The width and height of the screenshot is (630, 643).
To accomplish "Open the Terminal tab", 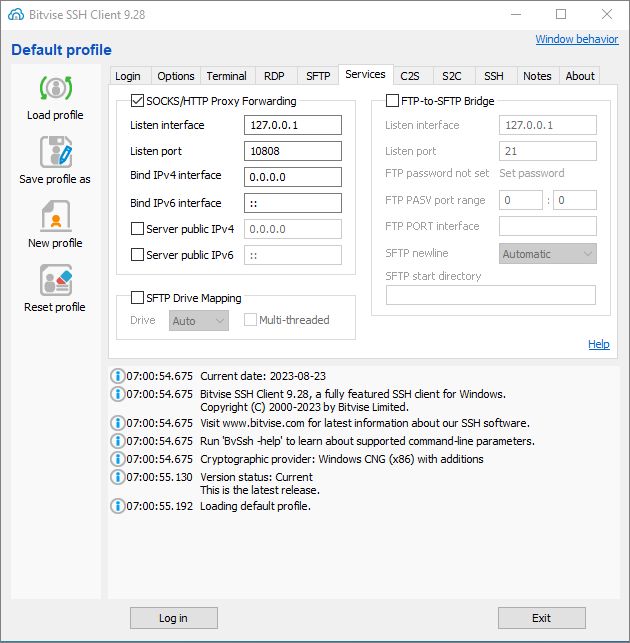I will (x=226, y=76).
